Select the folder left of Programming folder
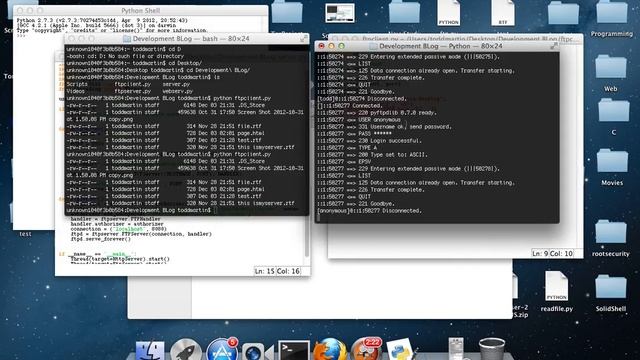Screen dimensions: 640x360 [563, 13]
